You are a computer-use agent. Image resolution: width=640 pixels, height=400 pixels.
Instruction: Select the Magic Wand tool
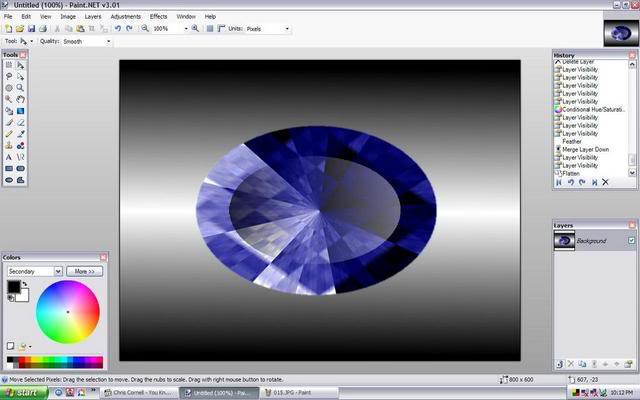9,99
